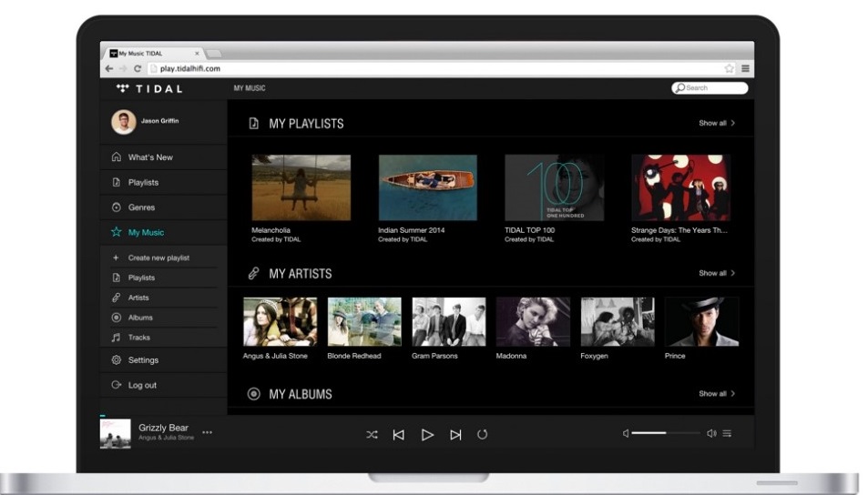Screen dimensions: 868x495
Task: Open a new browser tab
Action: (x=214, y=54)
